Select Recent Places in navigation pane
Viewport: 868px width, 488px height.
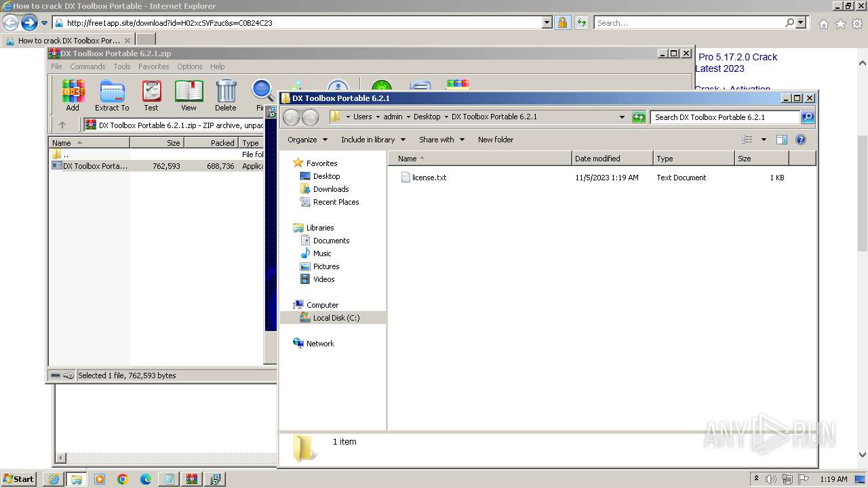click(x=336, y=202)
